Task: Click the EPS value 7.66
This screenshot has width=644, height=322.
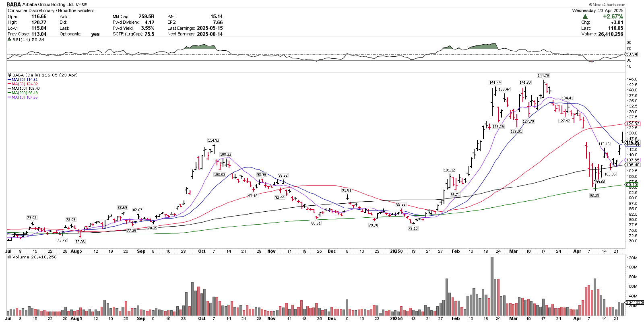Action: coord(218,23)
